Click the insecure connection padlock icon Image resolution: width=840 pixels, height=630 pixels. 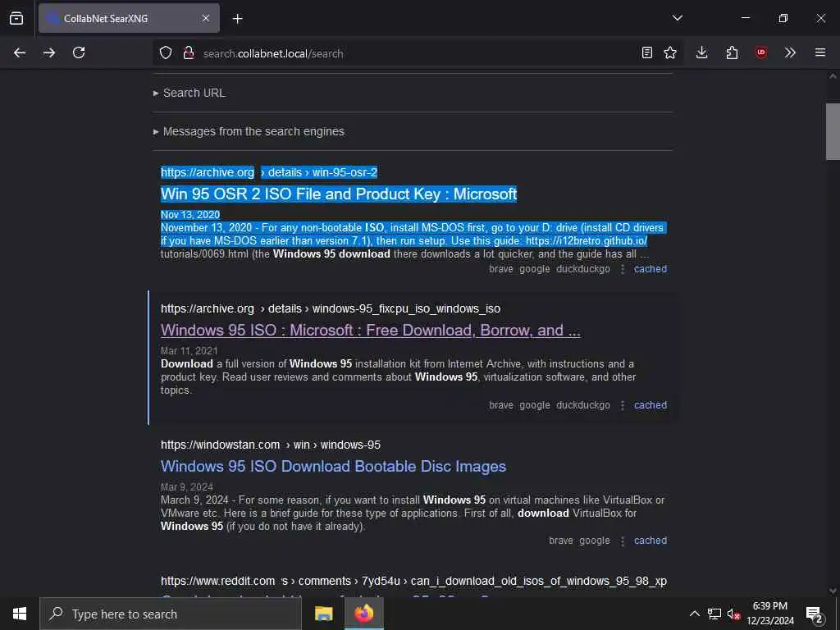(x=188, y=52)
